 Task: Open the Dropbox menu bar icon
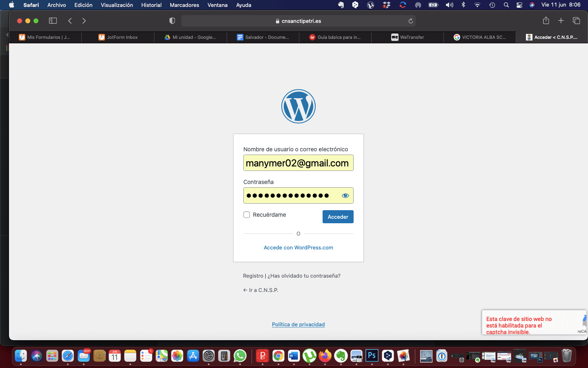[387, 5]
